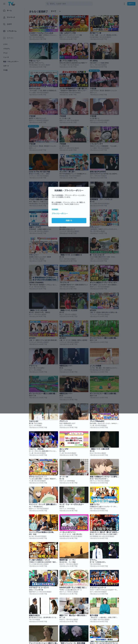This screenshot has width=138, height=644.
Task: Open ポケモンとどこいく！？ thumbnail
Action: [43, 467]
